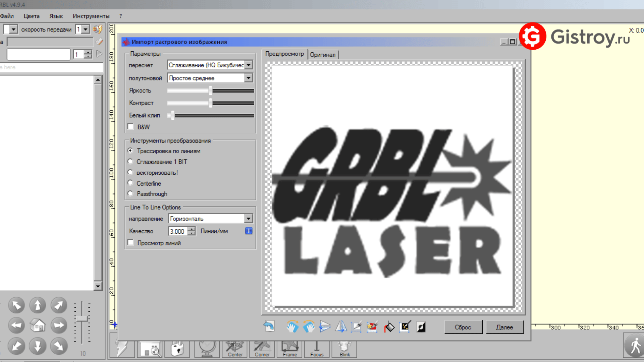The height and width of the screenshot is (362, 644).
Task: Jog laser left with arrow button
Action: point(16,325)
